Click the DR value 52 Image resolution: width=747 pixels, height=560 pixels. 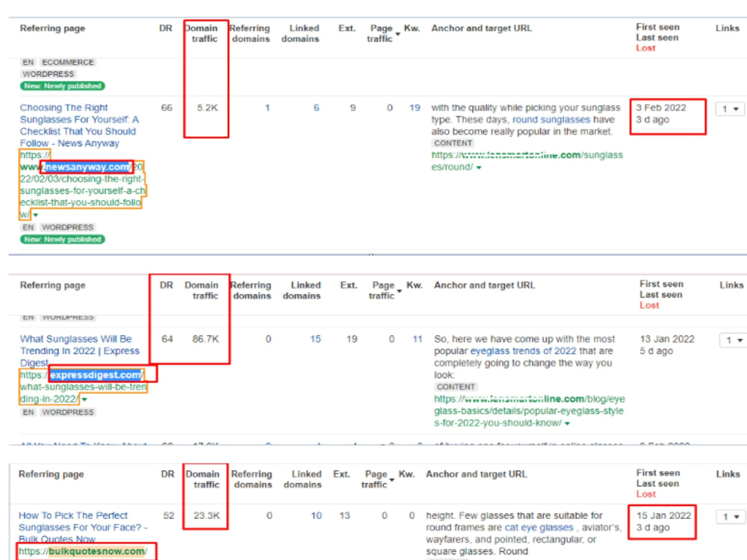coord(169,515)
